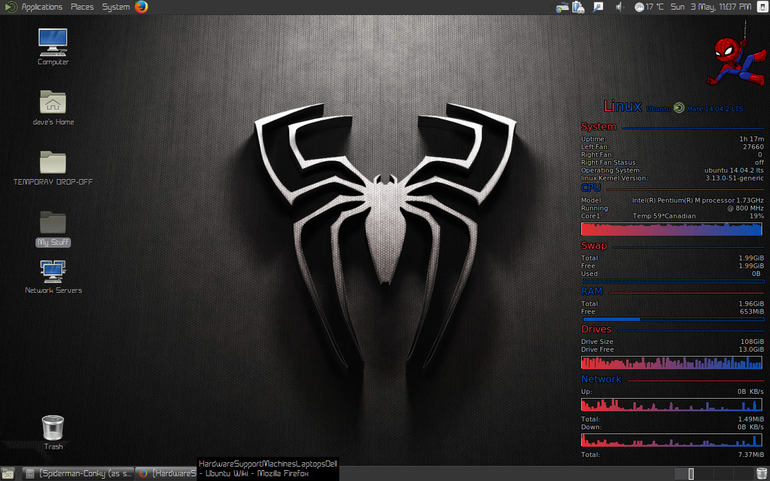Open the battery power status icon
Image resolution: width=770 pixels, height=481 pixels.
[x=578, y=7]
